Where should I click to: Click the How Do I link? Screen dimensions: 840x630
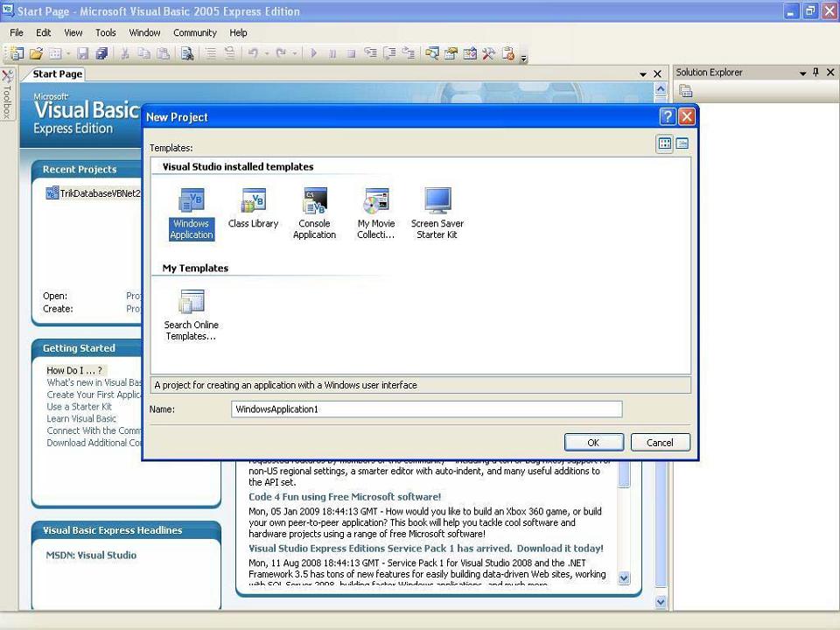point(74,370)
